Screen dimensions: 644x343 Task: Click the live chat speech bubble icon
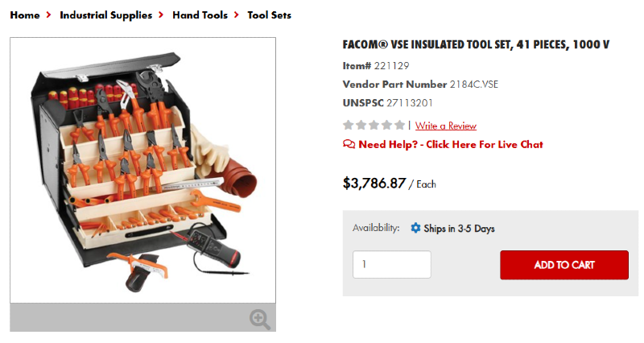pyautogui.click(x=349, y=145)
